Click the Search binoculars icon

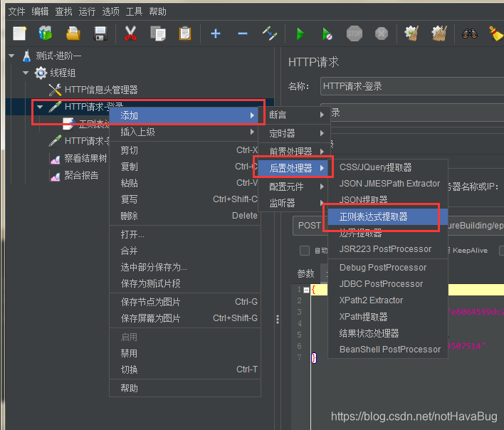click(470, 33)
